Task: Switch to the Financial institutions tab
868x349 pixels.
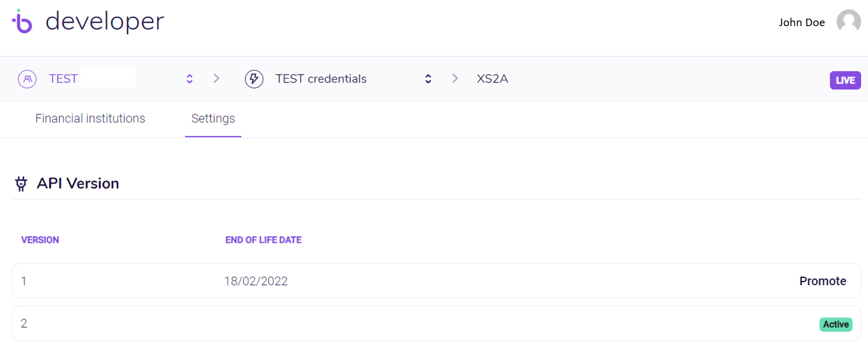Action: pos(90,119)
